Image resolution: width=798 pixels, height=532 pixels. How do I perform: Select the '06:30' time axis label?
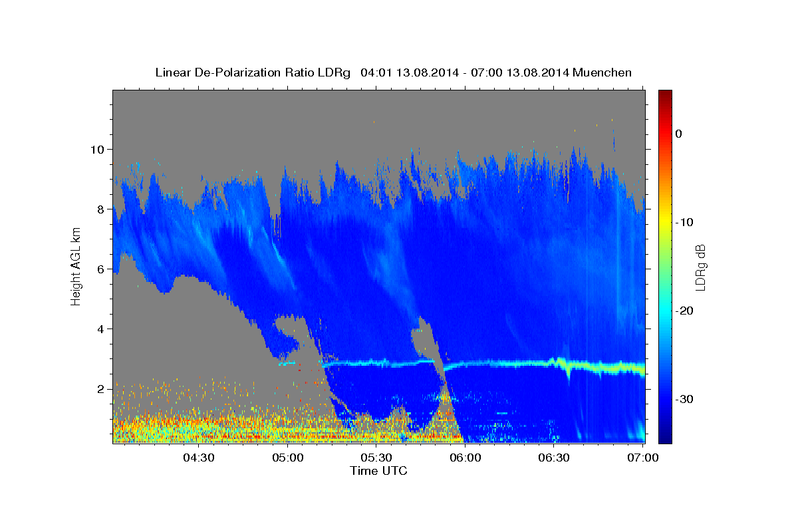pos(554,458)
